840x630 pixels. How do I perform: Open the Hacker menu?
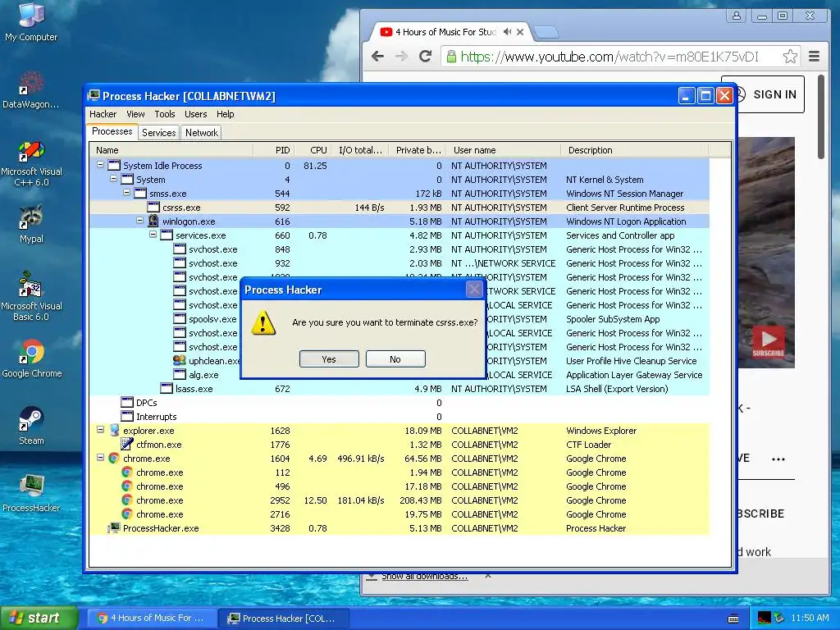[103, 114]
